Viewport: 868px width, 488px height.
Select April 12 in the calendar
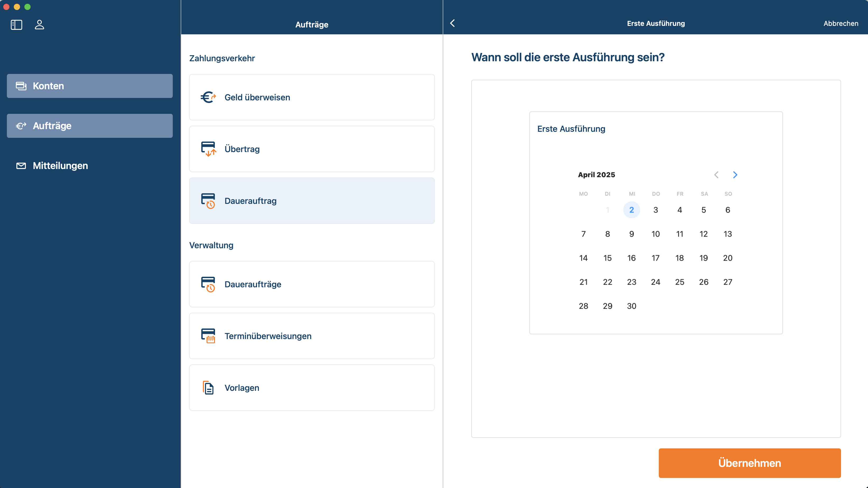pos(703,234)
